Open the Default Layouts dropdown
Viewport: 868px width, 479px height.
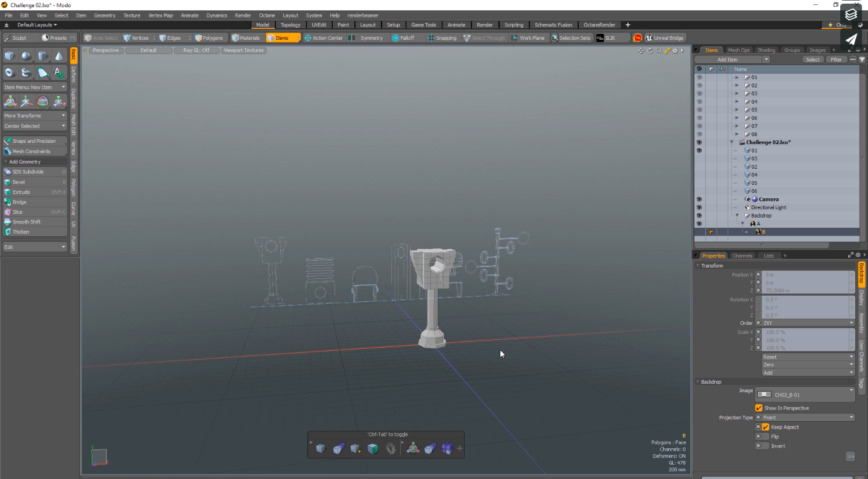(x=36, y=25)
